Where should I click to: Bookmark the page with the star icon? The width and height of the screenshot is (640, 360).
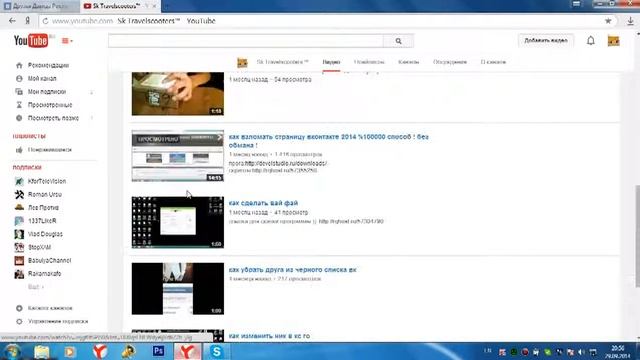click(x=608, y=21)
